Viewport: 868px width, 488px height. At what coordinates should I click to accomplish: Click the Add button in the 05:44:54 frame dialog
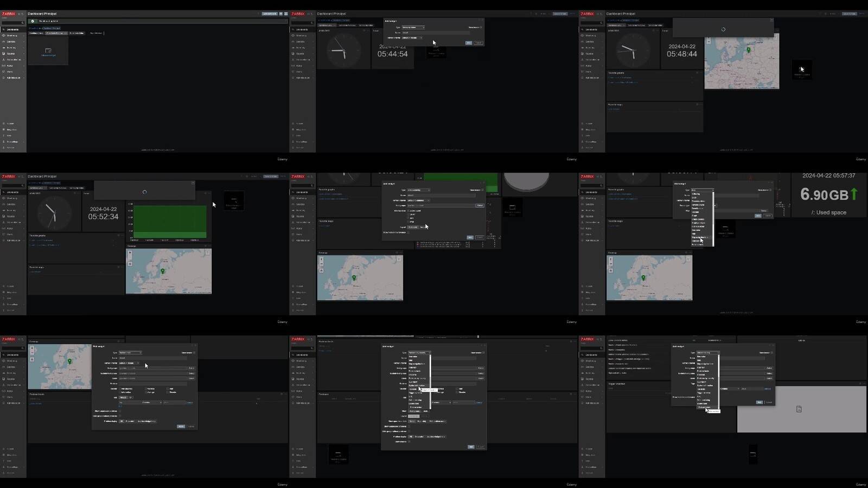click(x=469, y=43)
